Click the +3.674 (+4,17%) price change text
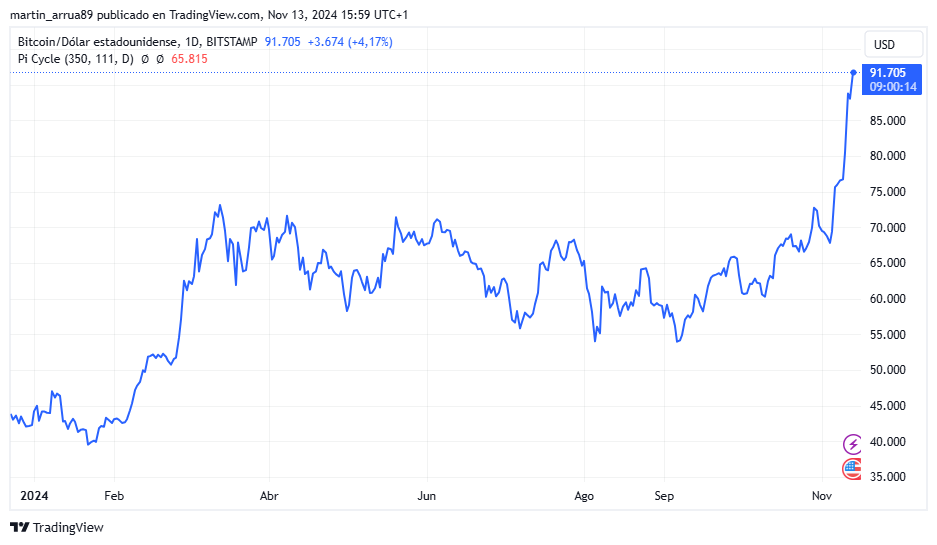This screenshot has height=545, width=937. [350, 42]
